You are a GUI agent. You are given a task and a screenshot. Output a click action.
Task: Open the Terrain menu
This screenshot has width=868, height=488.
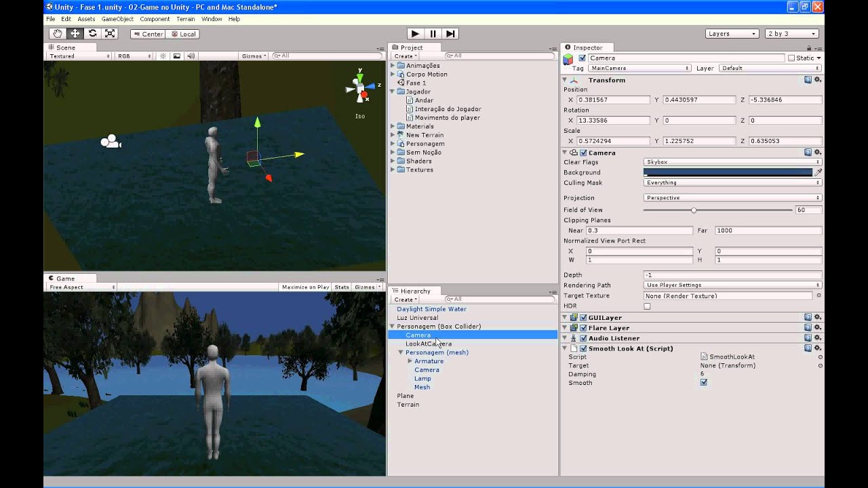[185, 19]
